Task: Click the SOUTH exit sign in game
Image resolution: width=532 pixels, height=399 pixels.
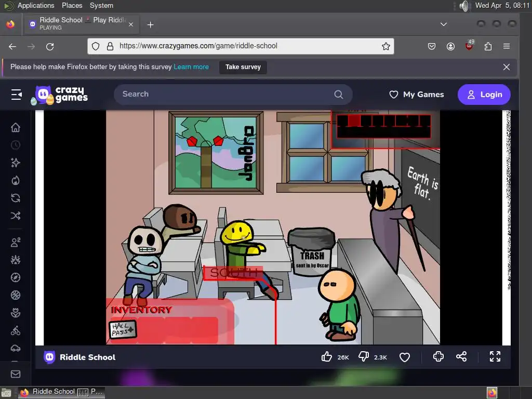Action: click(x=233, y=273)
